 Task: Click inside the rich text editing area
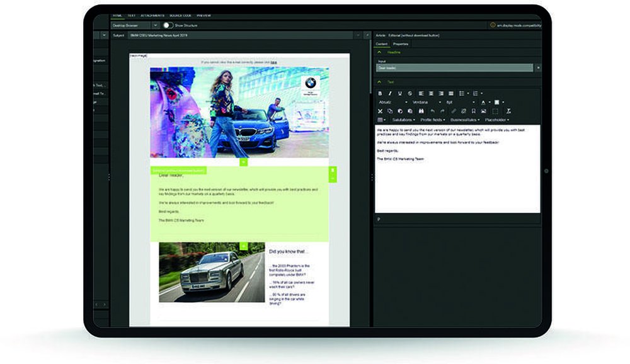(457, 169)
